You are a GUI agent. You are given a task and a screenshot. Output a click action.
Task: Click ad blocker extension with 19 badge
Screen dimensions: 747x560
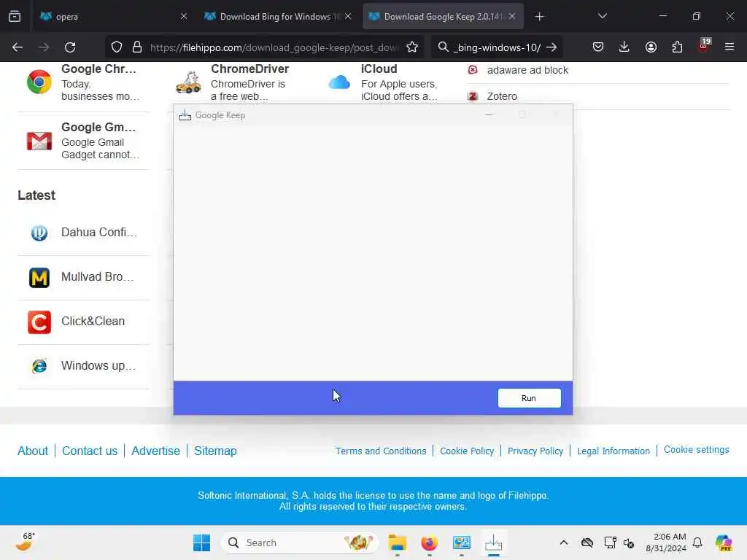(704, 46)
